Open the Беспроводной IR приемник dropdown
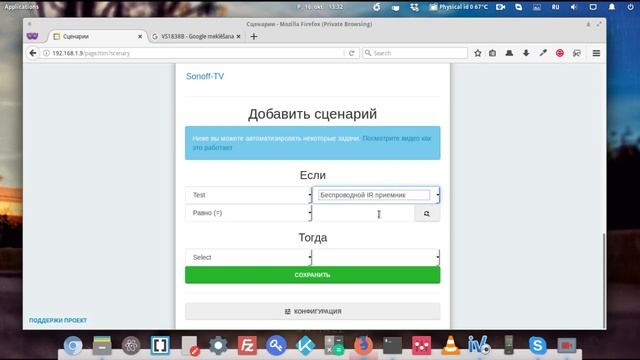 (376, 195)
